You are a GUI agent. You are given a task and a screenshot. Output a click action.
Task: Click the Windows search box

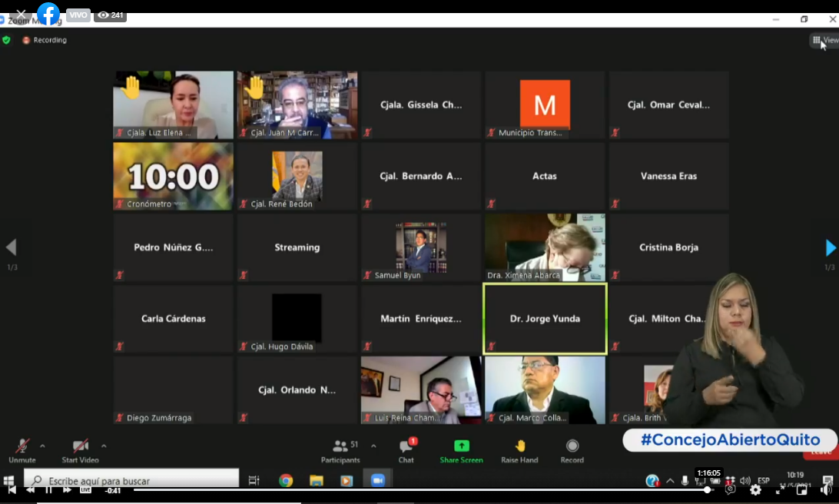pyautogui.click(x=131, y=481)
